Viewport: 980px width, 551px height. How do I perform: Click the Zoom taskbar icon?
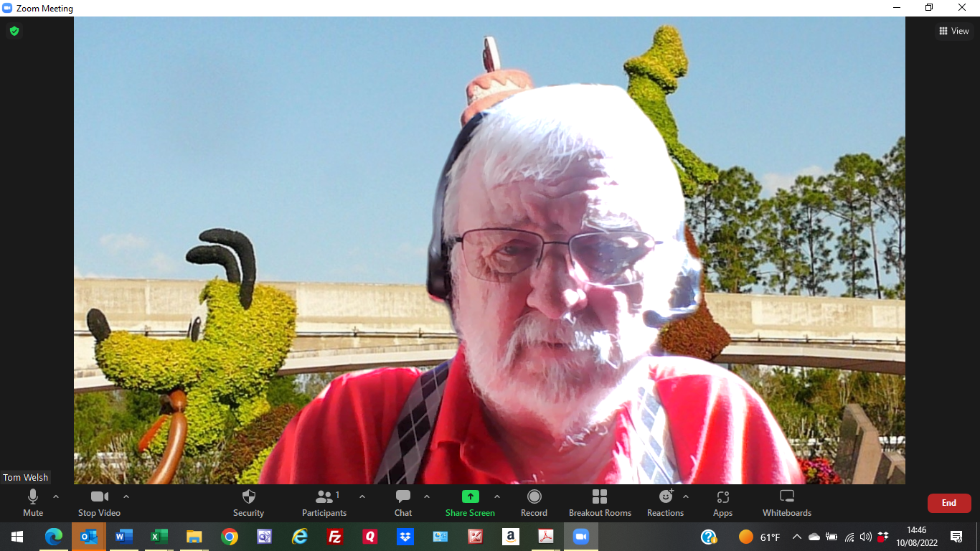(581, 537)
